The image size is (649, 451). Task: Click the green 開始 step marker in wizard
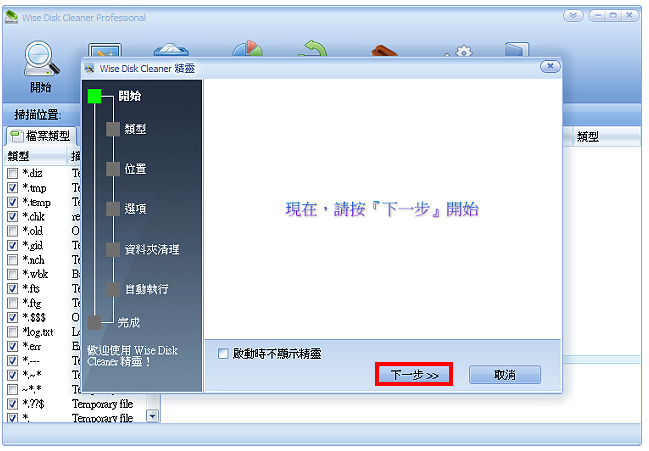pos(94,96)
